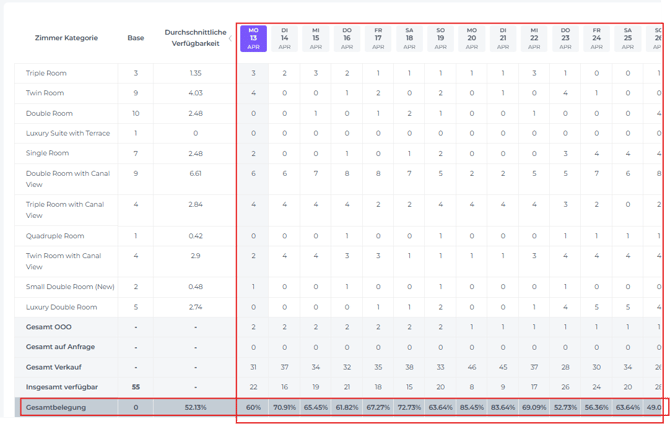Click the Base column header

click(136, 38)
